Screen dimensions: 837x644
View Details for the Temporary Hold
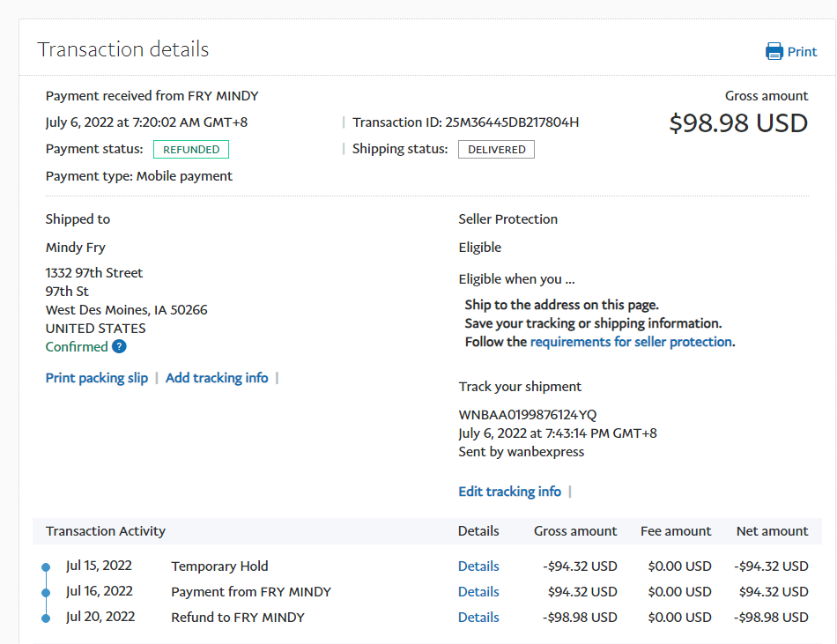(478, 566)
